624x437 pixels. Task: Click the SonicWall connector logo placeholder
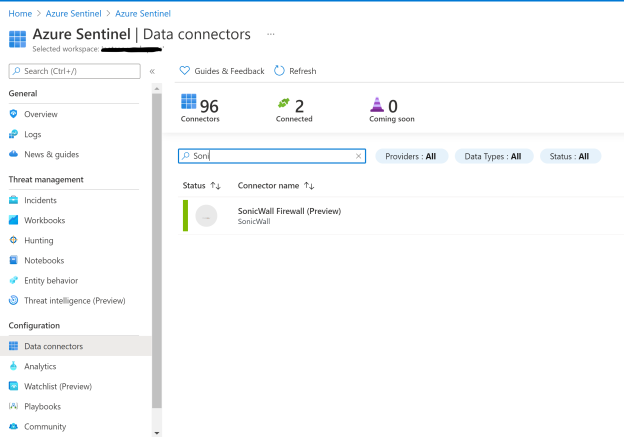coord(206,216)
